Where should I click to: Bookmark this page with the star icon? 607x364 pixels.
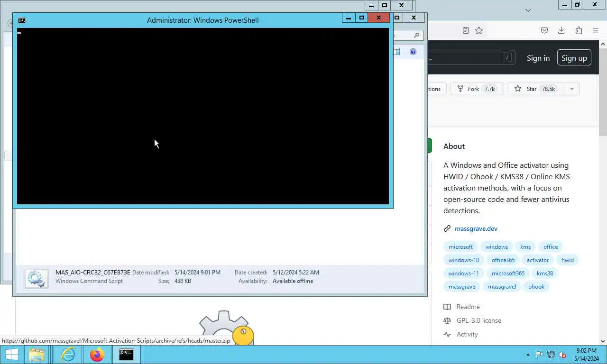coord(479,30)
